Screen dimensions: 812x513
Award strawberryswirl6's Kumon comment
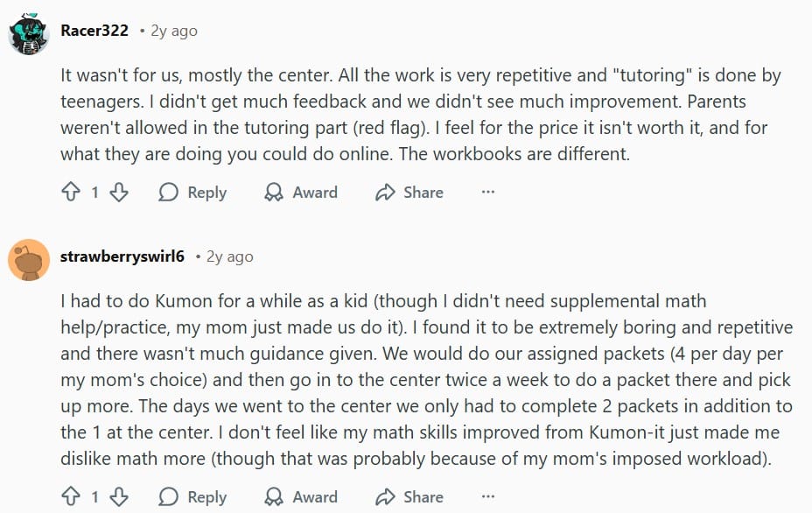click(x=301, y=497)
